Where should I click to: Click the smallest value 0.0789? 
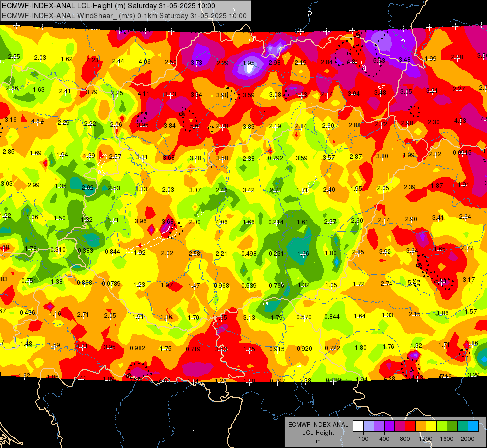(x=111, y=284)
